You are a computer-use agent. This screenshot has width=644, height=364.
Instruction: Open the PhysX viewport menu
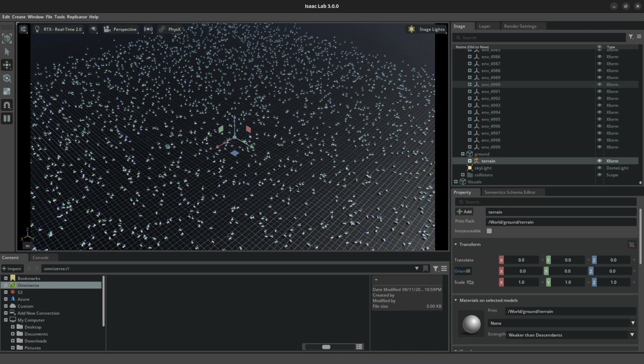(170, 29)
